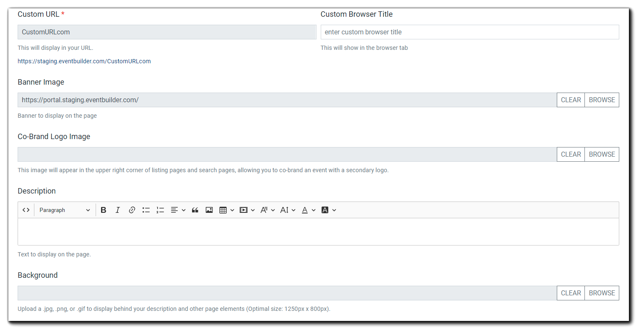This screenshot has width=644, height=336.
Task: Open the insert table dropdown
Action: (227, 210)
